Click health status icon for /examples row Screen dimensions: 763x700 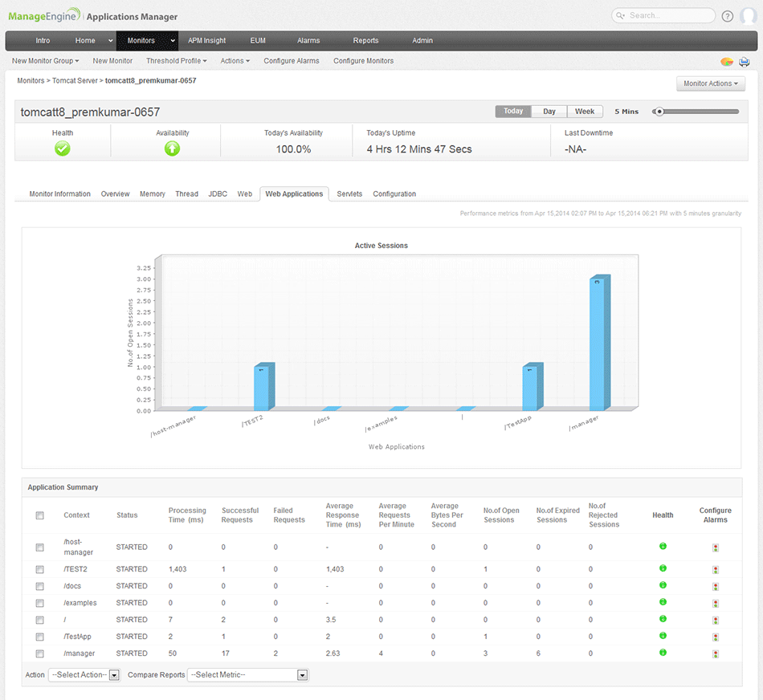pos(663,602)
